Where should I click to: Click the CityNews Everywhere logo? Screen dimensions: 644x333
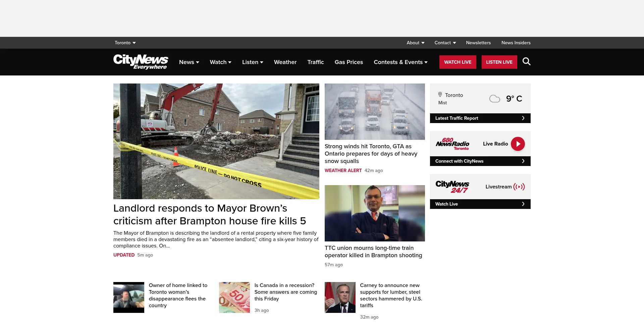coord(141,62)
